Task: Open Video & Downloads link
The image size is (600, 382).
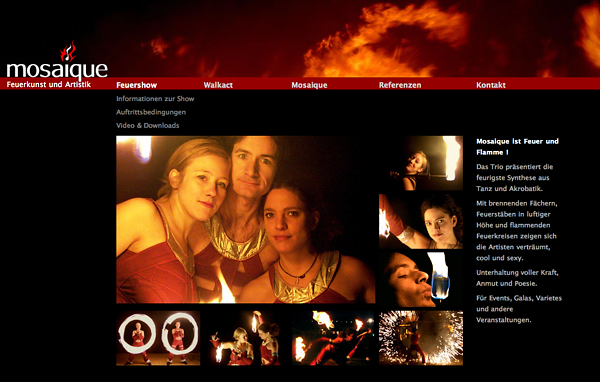Action: click(147, 126)
